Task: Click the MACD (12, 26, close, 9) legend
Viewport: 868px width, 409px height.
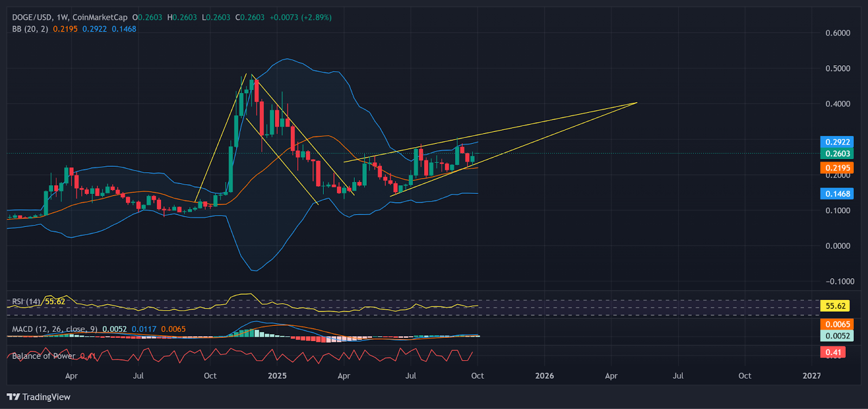Action: [54, 329]
